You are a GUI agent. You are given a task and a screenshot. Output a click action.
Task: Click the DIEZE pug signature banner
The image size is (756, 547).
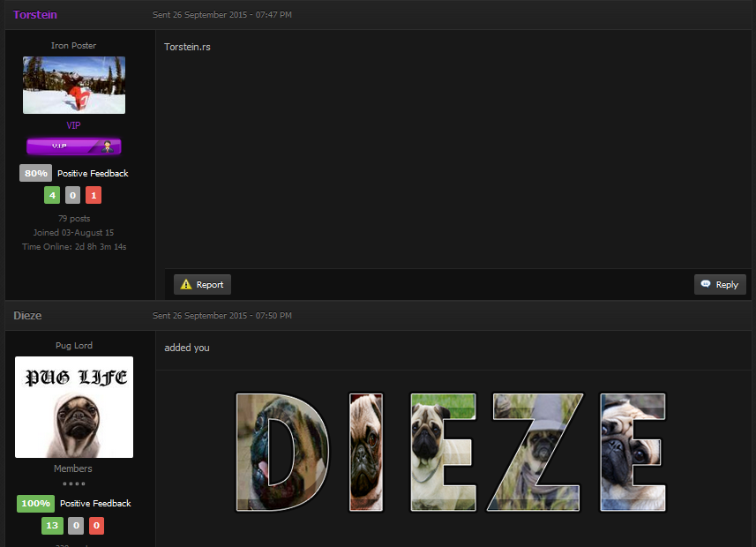coord(451,452)
